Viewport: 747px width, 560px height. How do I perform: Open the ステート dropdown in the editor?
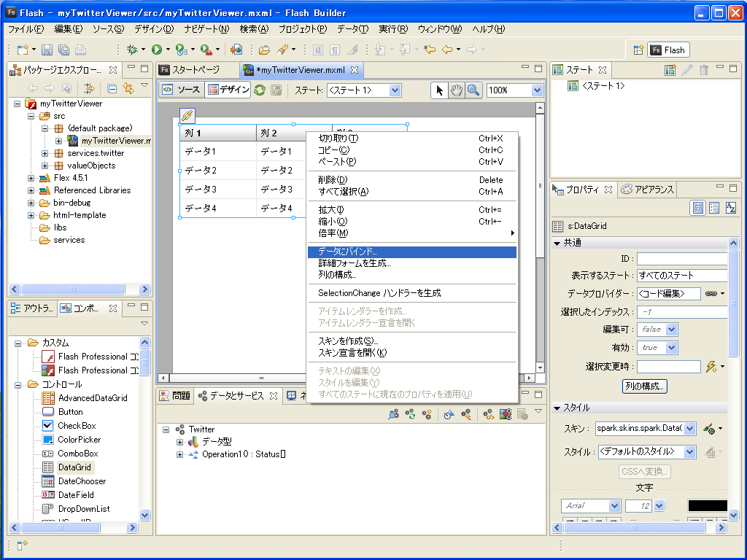coord(395,90)
